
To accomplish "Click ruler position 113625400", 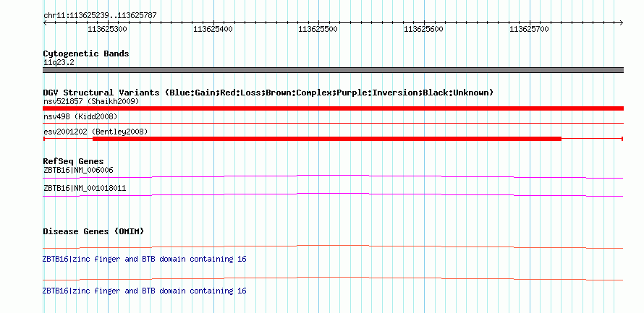I will (213, 29).
